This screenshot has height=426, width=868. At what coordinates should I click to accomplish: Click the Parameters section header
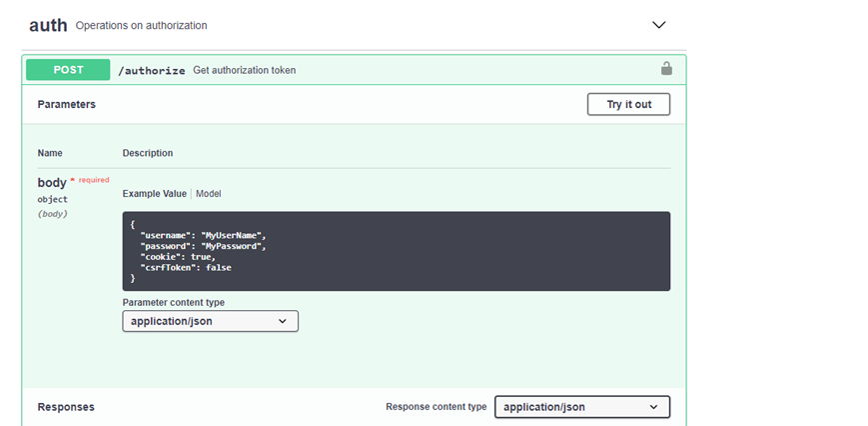[x=67, y=104]
